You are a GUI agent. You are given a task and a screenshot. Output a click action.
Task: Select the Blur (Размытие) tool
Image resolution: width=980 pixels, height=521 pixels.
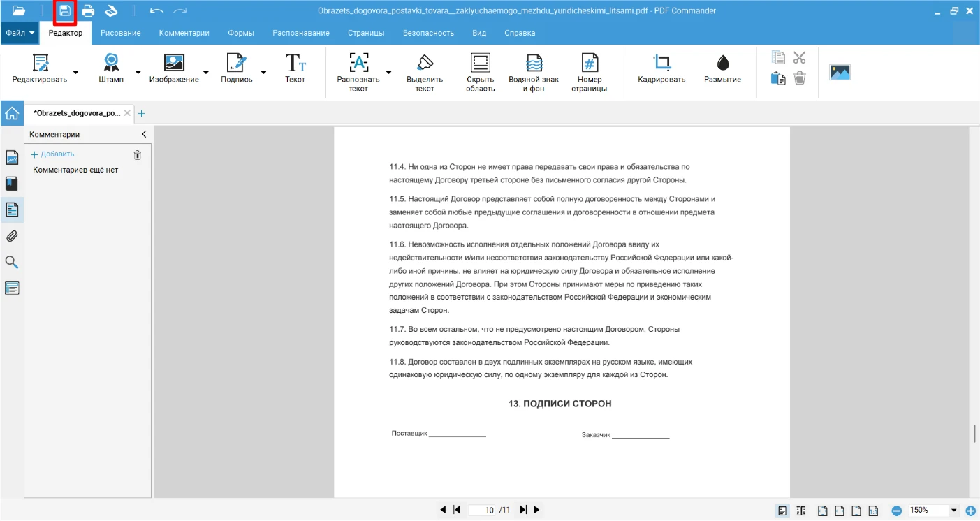pos(722,69)
